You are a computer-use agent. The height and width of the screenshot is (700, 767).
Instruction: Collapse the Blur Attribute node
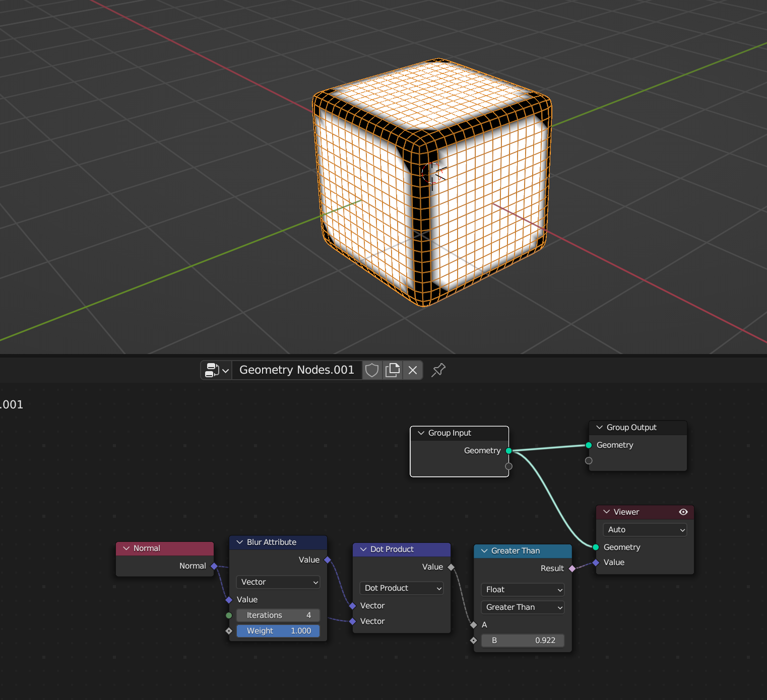click(240, 542)
